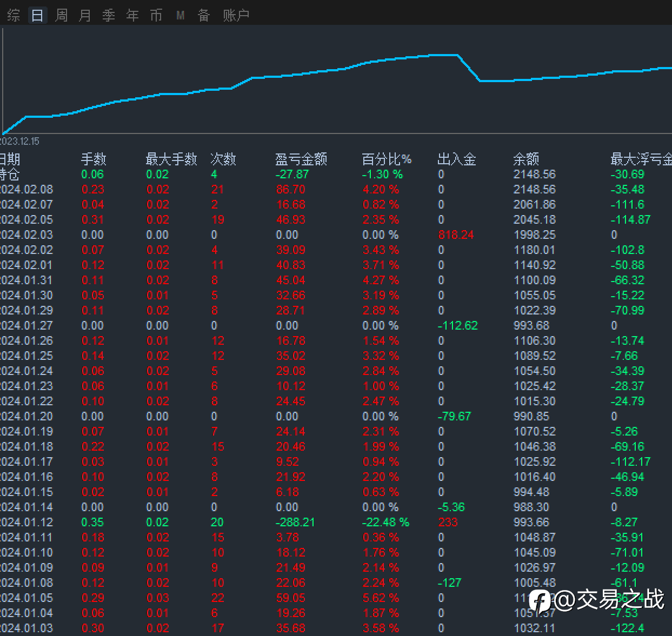This screenshot has width=672, height=636.
Task: Select the 1032.11 balance cell
Action: [x=535, y=628]
